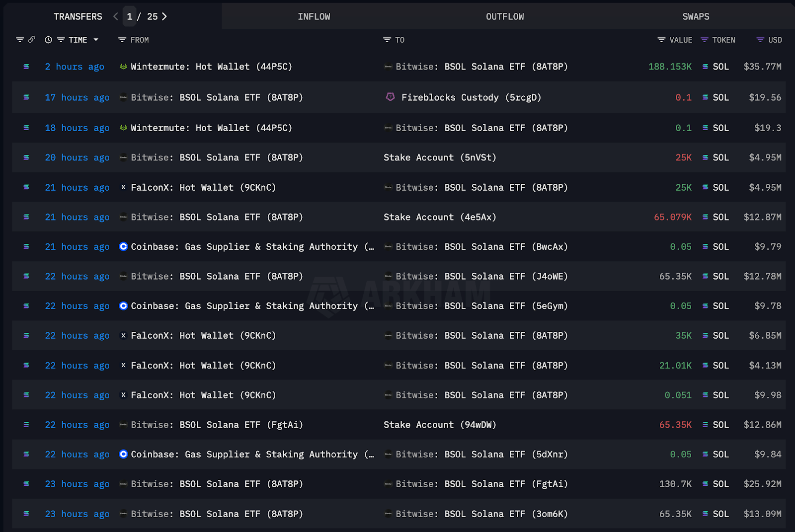Open the '17 hours ago' transaction link
This screenshot has height=532, width=795.
77,97
